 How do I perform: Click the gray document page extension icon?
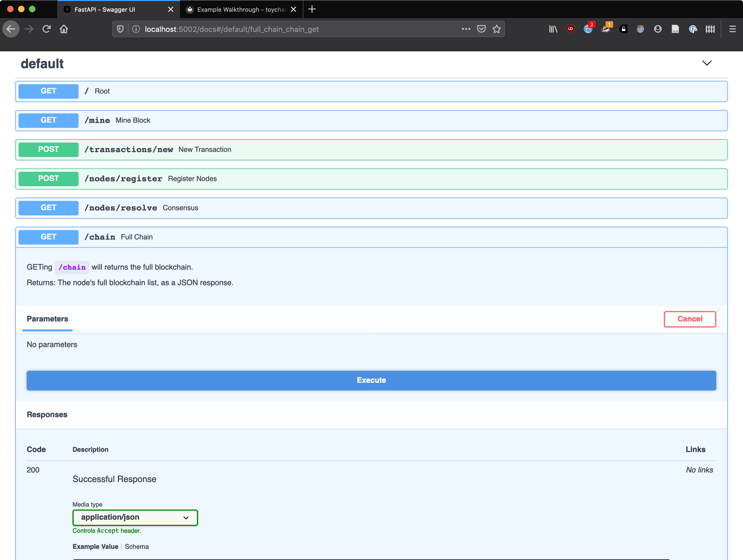point(675,29)
